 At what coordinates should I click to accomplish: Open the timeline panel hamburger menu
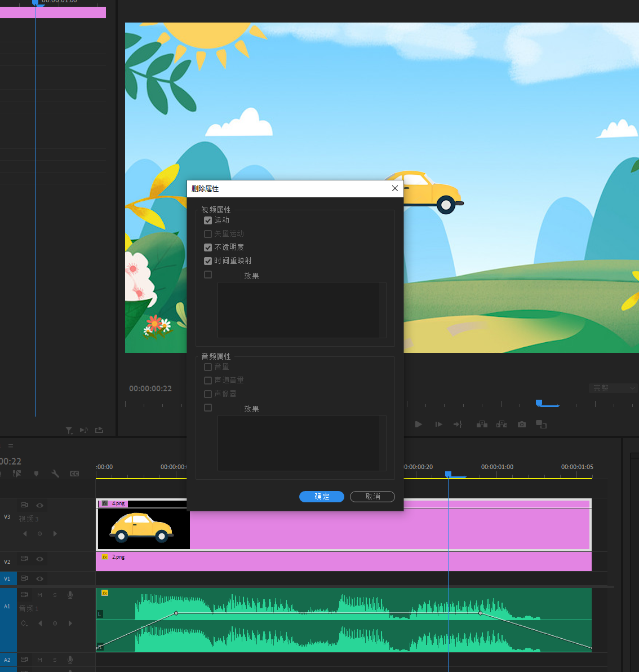coord(10,446)
